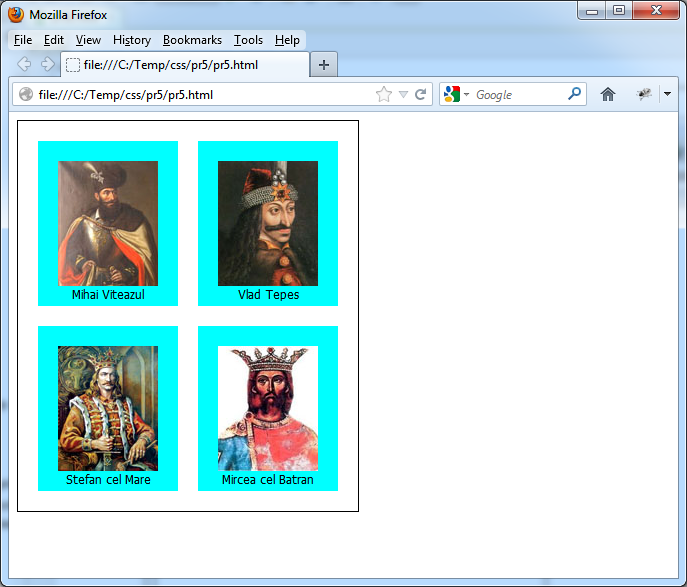Viewport: 687px width, 587px height.
Task: Click the Stefan cel Mare portrait
Action: click(x=108, y=408)
